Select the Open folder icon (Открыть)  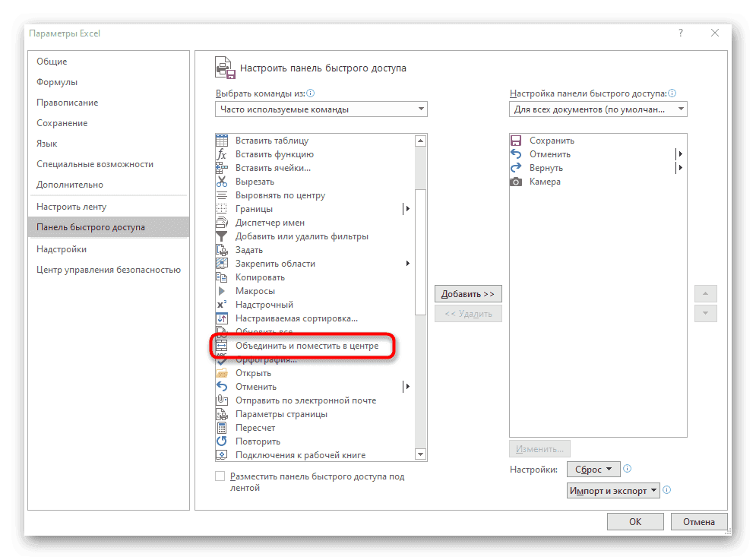click(x=222, y=373)
